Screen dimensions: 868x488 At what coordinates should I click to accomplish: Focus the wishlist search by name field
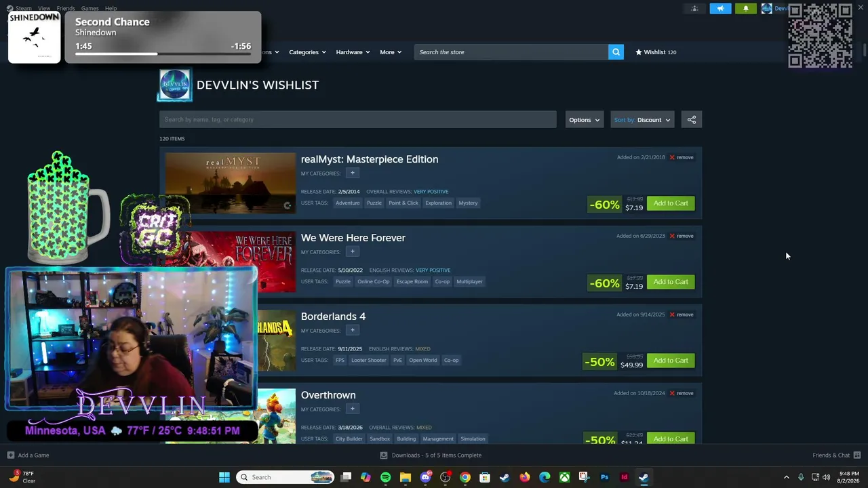click(358, 120)
